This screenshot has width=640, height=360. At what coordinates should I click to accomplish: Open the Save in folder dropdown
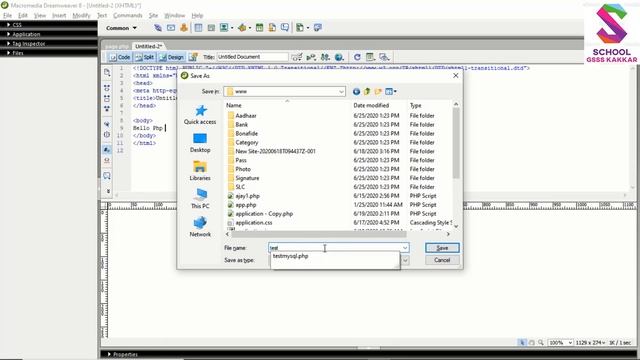[x=341, y=91]
